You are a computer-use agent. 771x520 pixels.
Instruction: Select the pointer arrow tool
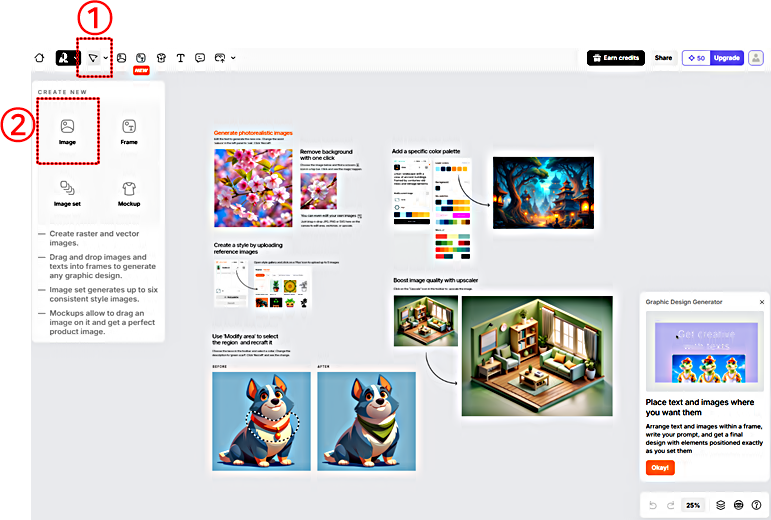click(x=92, y=58)
